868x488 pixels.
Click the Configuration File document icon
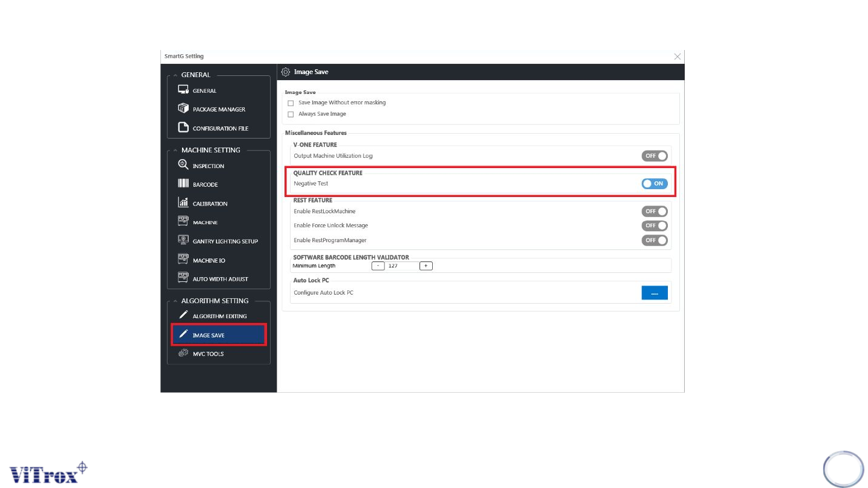184,128
